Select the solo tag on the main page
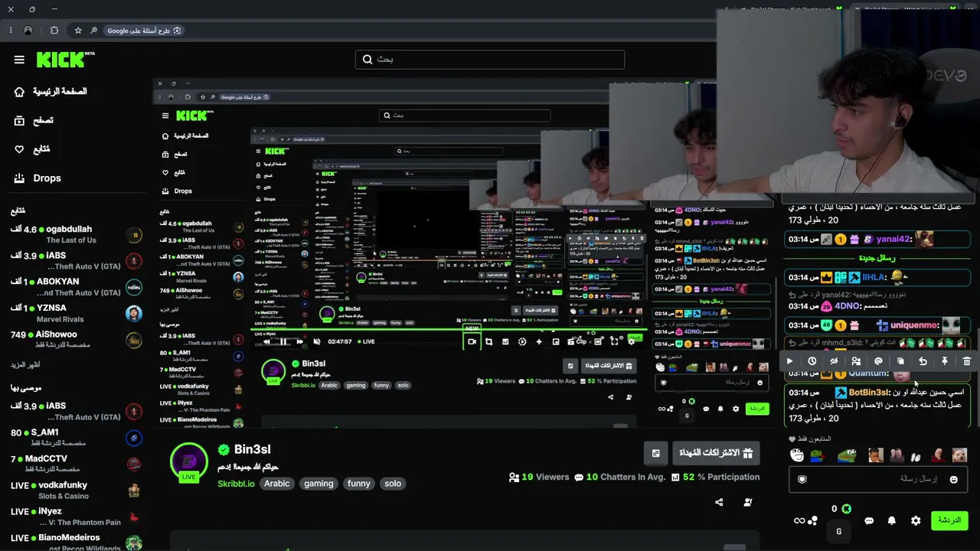The image size is (980, 551). [393, 484]
